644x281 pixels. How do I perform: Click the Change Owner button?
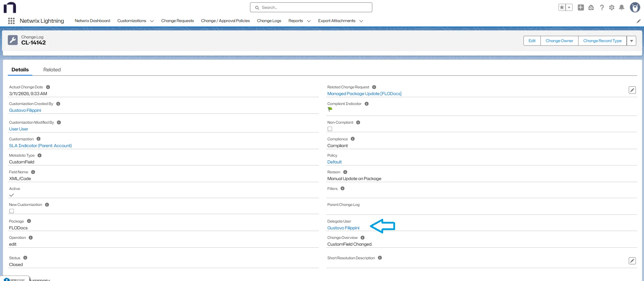point(559,41)
